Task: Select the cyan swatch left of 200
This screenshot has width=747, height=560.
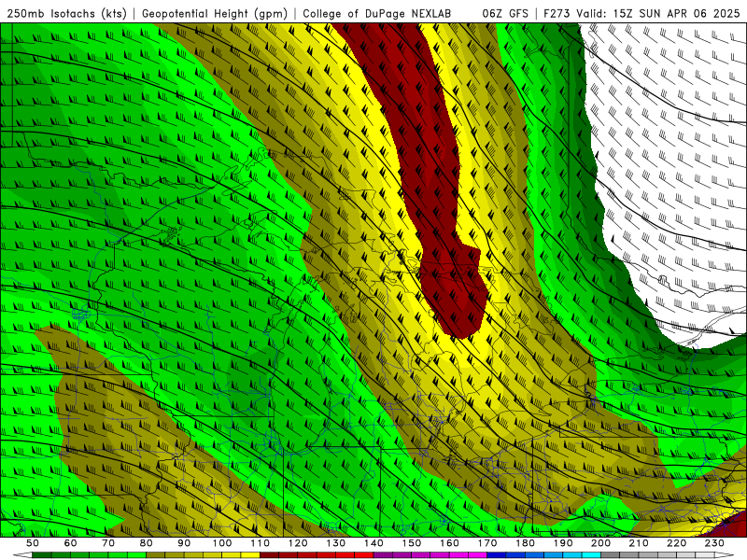Action: coord(591,554)
